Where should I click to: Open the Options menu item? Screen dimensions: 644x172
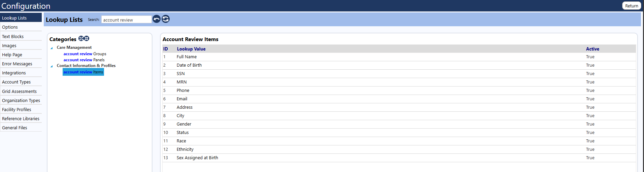[21, 27]
